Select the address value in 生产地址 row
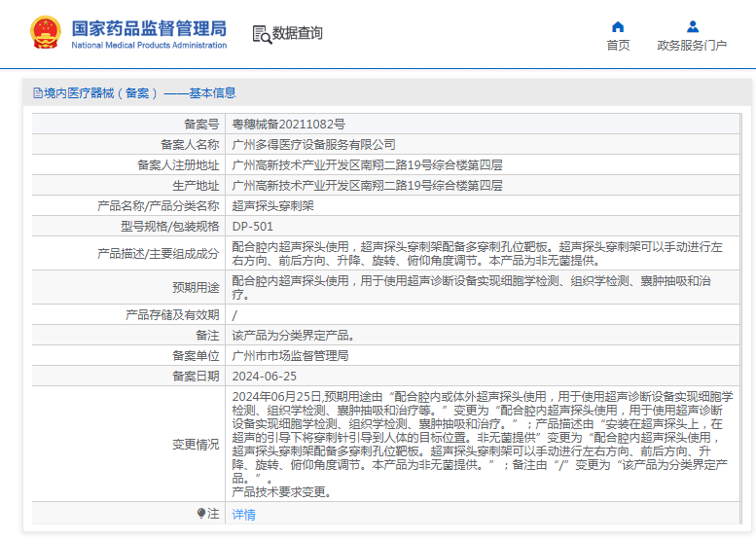Viewport: 756px width, 540px height. point(367,186)
